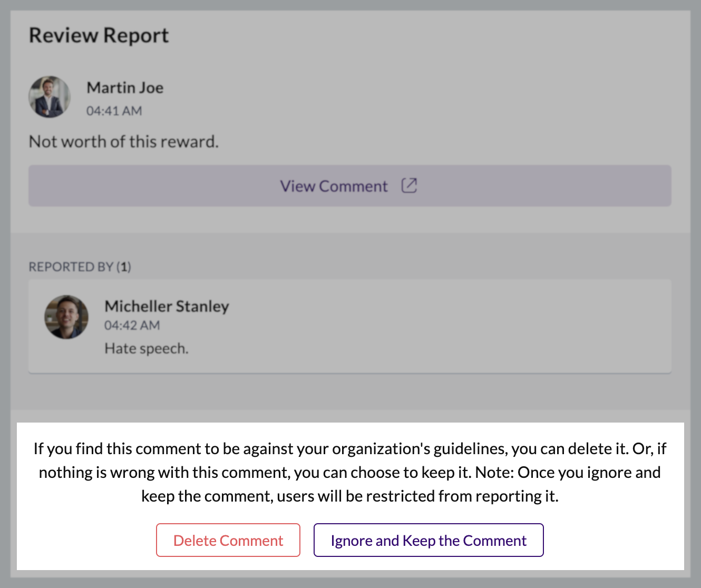The image size is (701, 588).
Task: Select the Micheller Stanley reporter name
Action: (167, 306)
